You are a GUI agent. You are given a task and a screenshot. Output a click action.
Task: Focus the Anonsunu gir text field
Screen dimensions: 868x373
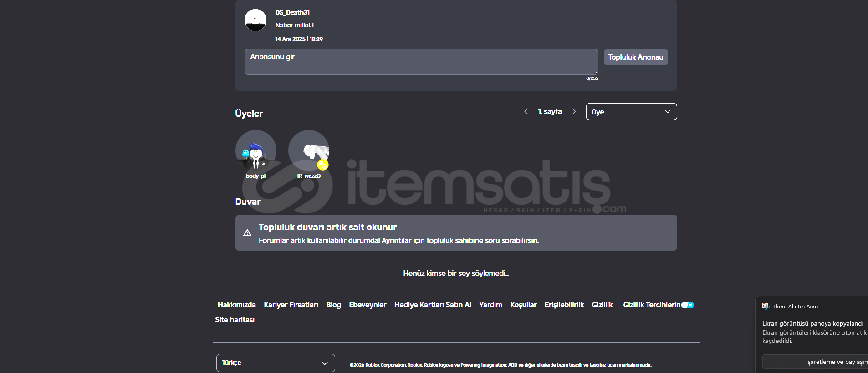[x=421, y=62]
